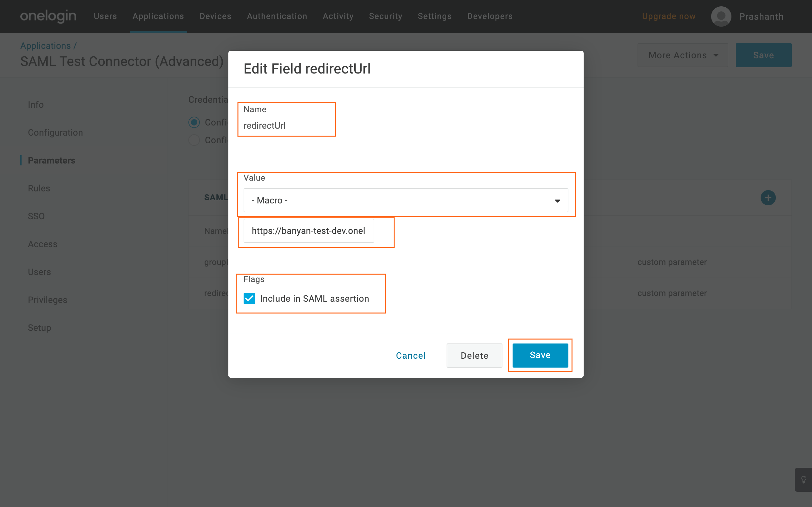Select the first Configured radio button
The width and height of the screenshot is (812, 507).
click(x=194, y=122)
